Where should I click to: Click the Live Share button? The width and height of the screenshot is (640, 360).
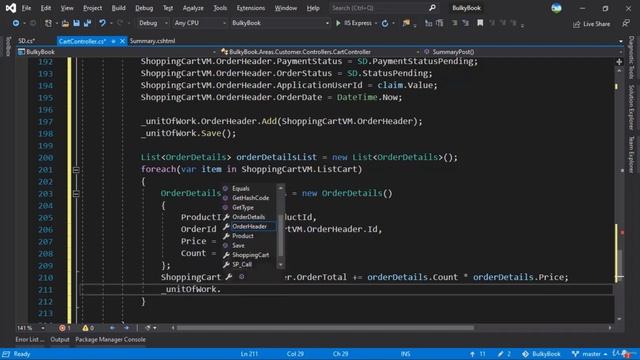pyautogui.click(x=591, y=24)
